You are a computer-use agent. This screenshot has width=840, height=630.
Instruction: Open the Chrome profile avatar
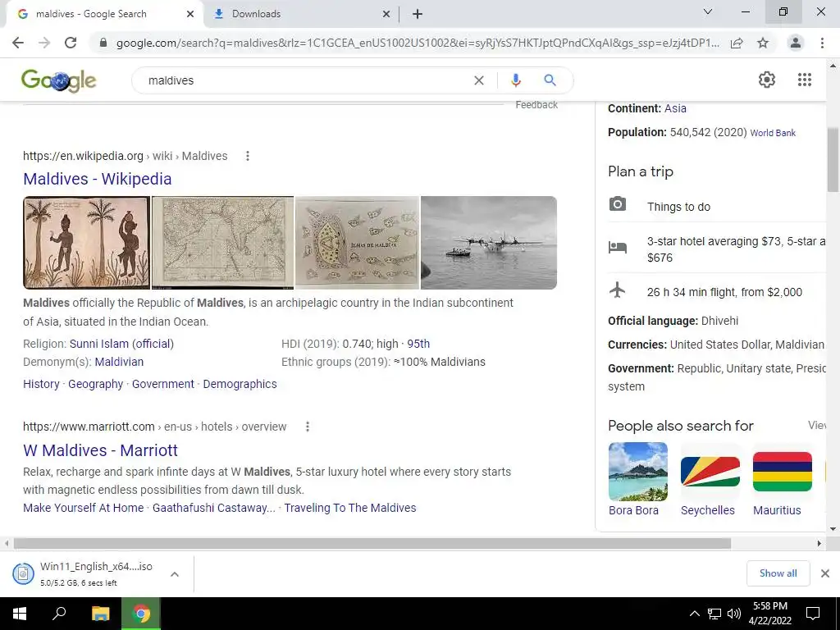796,43
